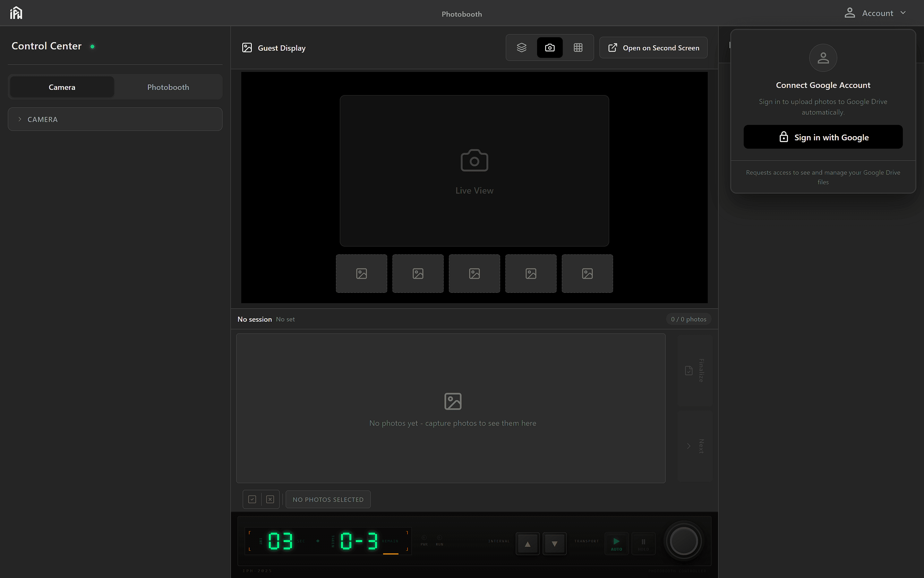
Task: Click the green 03 SEC interval display
Action: pyautogui.click(x=281, y=541)
